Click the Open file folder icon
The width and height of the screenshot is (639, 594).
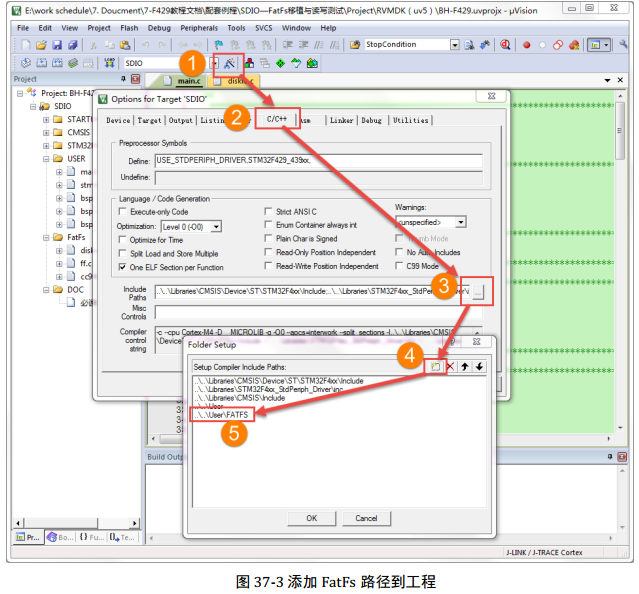[x=41, y=45]
